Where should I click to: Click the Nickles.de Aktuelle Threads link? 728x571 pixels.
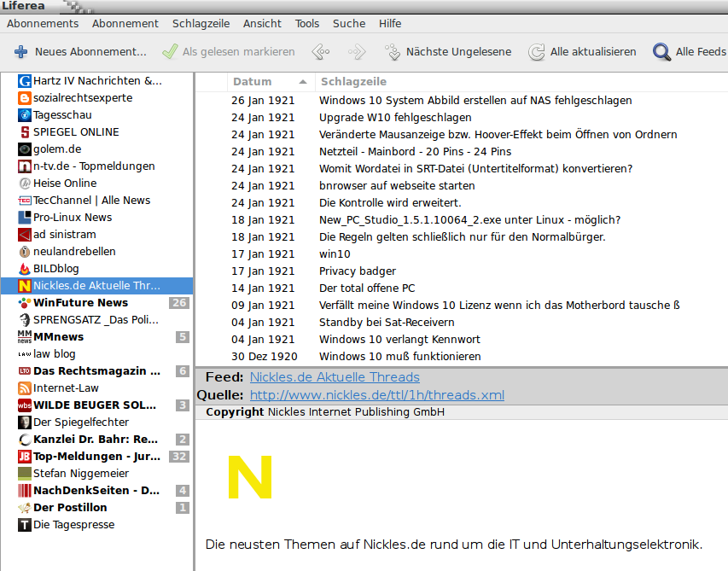pos(335,377)
